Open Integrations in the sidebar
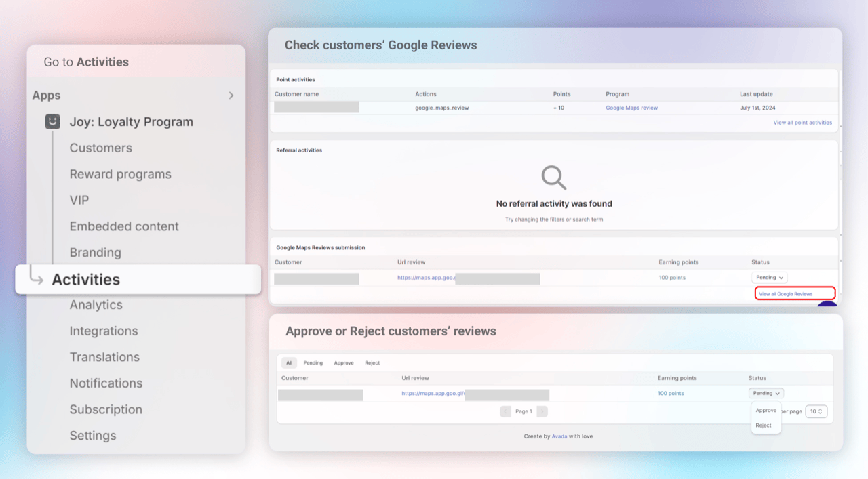 tap(104, 331)
